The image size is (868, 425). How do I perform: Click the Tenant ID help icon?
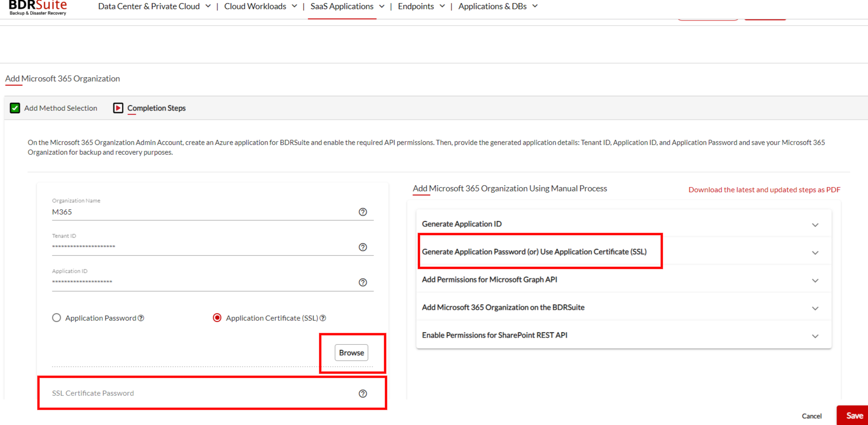point(363,247)
